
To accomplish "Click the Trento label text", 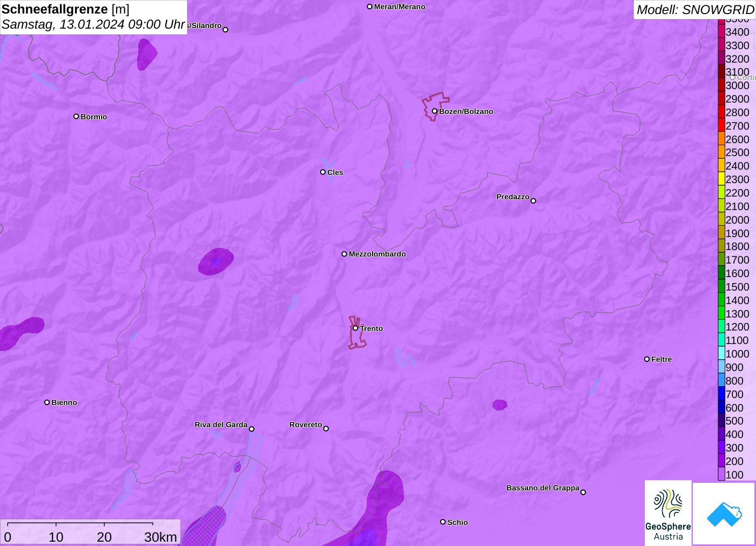I will pos(372,328).
